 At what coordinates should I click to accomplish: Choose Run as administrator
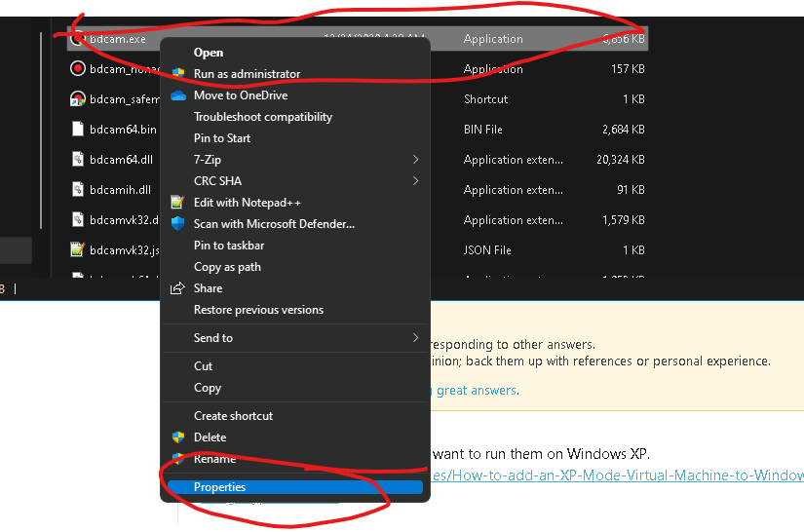click(x=295, y=74)
